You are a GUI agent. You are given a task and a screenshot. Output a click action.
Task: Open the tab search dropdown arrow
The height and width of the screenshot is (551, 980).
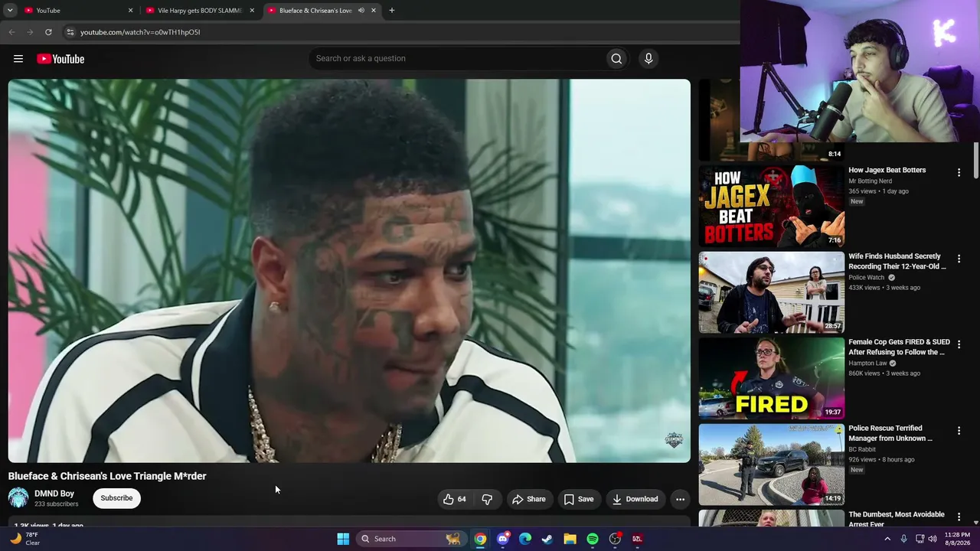[x=10, y=11]
